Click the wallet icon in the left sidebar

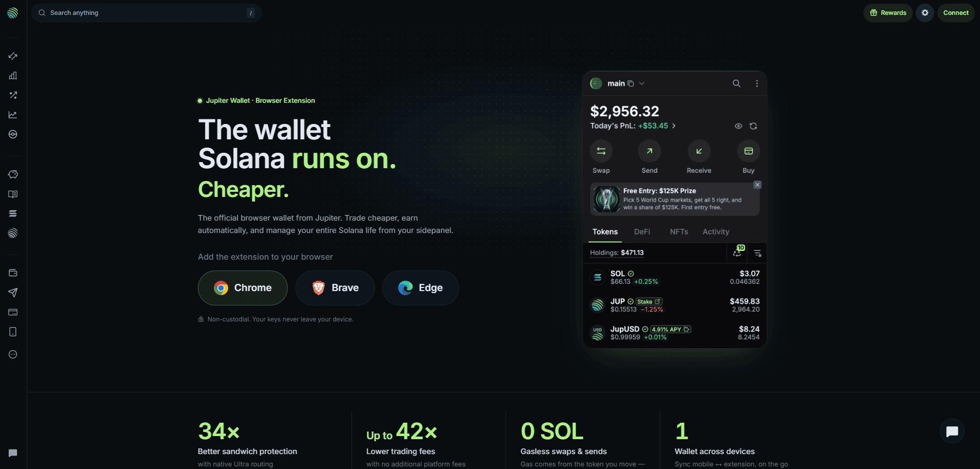click(13, 273)
